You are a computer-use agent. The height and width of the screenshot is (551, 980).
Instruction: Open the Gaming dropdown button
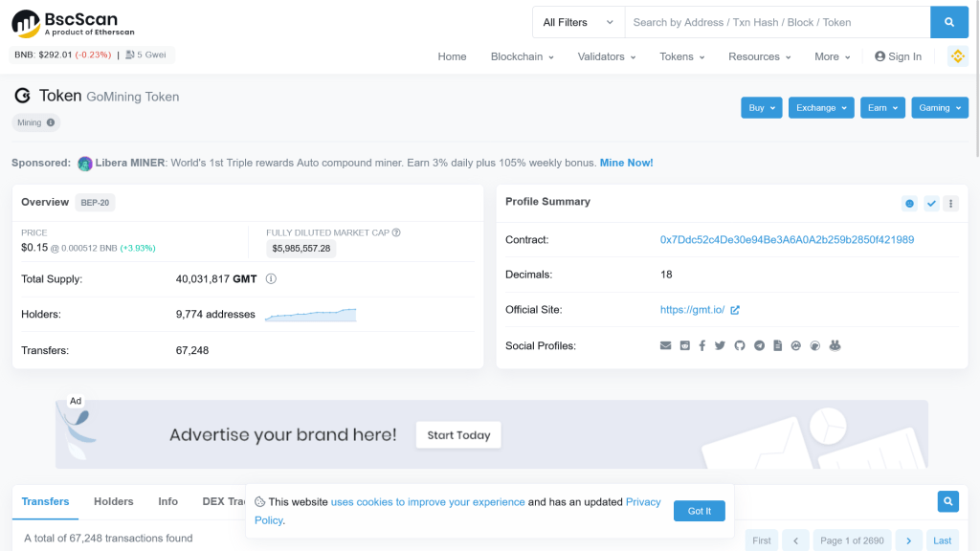[940, 108]
